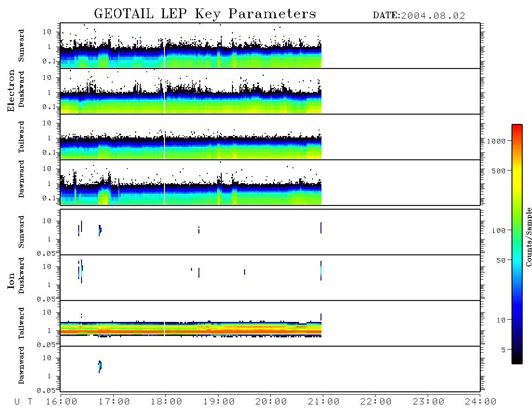Click the Electron Dawnward axis label
This screenshot has height=410, width=532.
tap(21, 179)
